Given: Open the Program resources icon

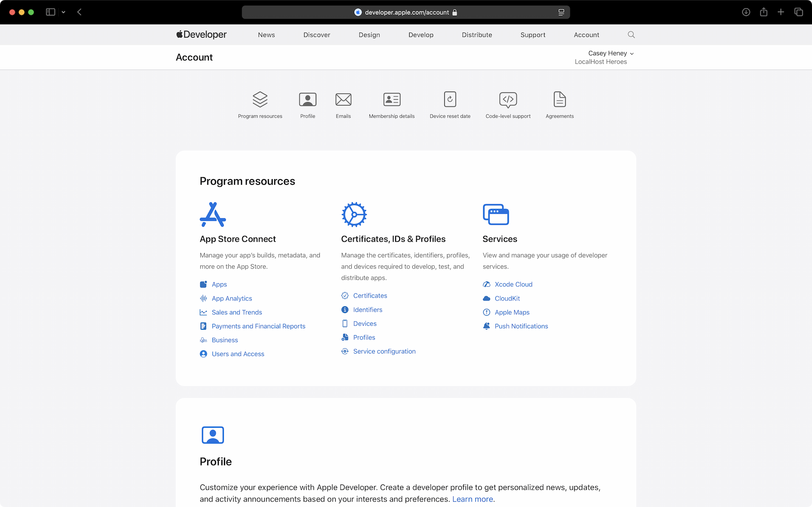Looking at the screenshot, I should pos(260,99).
